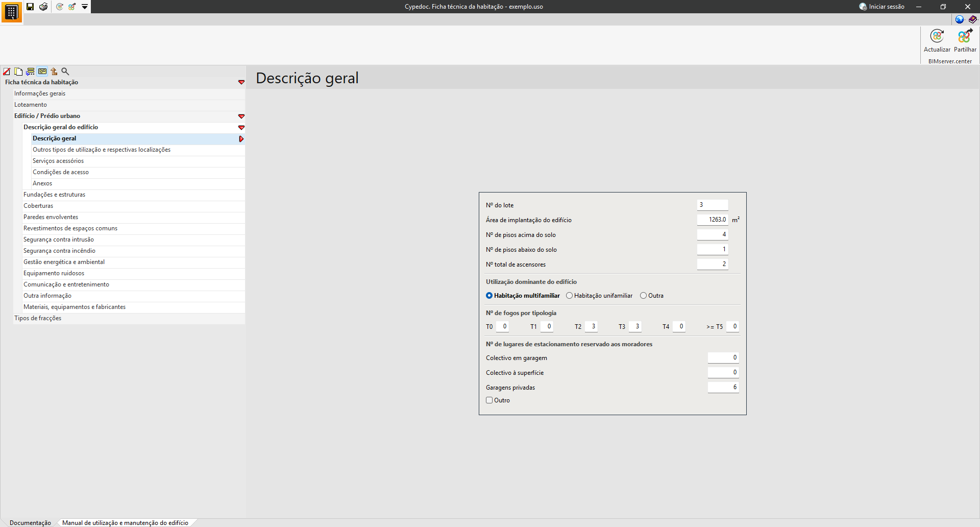Click the Cypedoc application logo button
The height and width of the screenshot is (527, 980).
point(11,12)
